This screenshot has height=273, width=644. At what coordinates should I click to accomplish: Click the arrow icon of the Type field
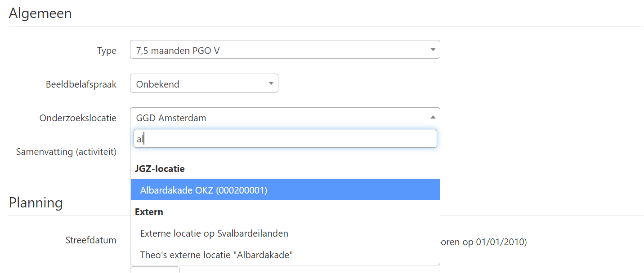433,50
